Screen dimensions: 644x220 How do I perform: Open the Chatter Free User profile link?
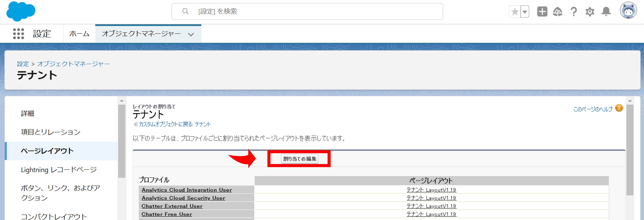pyautogui.click(x=167, y=214)
